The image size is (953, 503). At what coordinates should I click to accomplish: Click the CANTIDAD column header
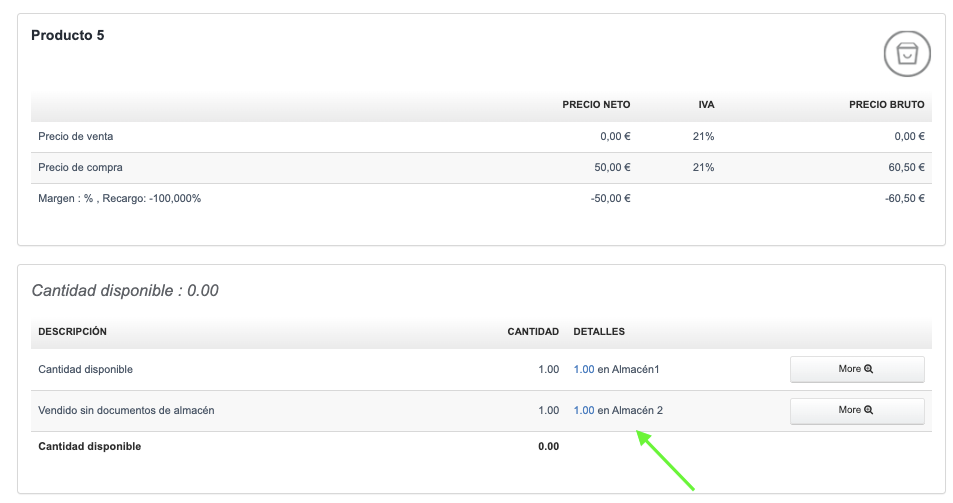click(533, 332)
